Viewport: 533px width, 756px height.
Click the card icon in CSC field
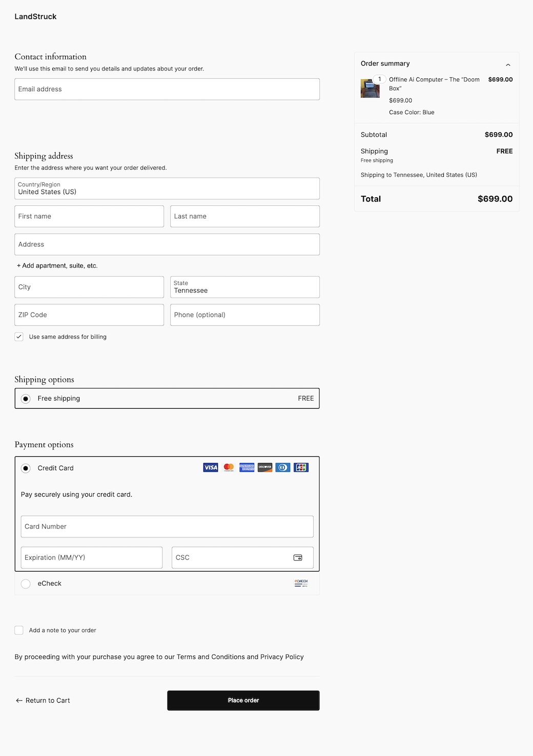298,558
